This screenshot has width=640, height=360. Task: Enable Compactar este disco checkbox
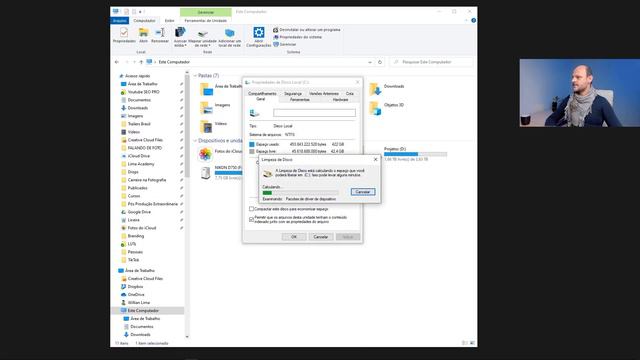pos(251,209)
